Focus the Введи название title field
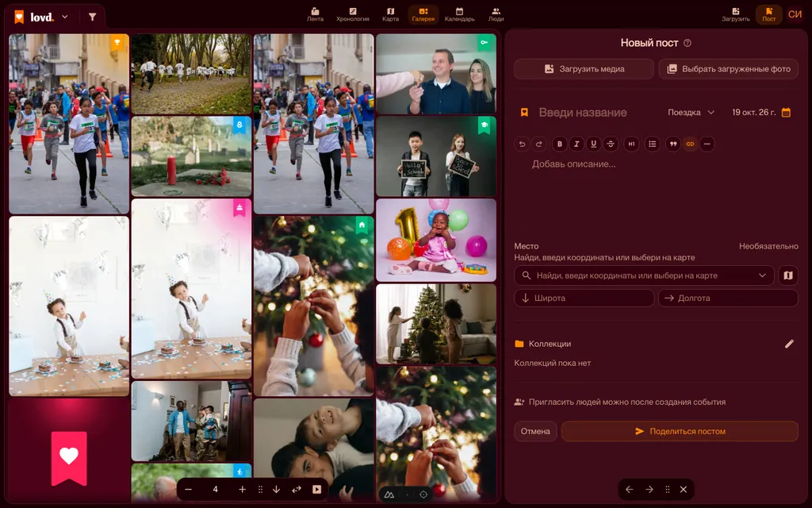The width and height of the screenshot is (812, 508). tap(583, 113)
